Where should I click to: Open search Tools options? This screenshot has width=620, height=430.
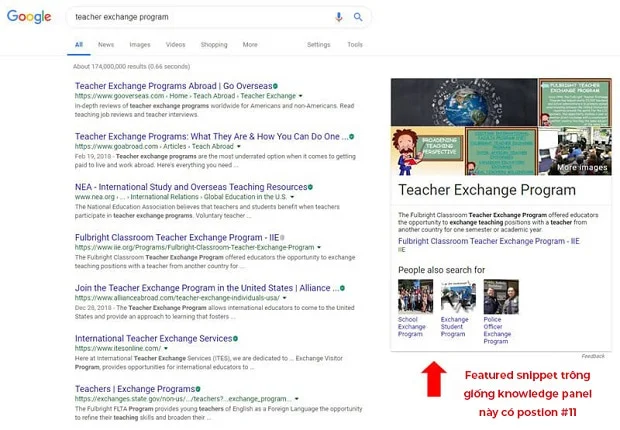coord(355,45)
